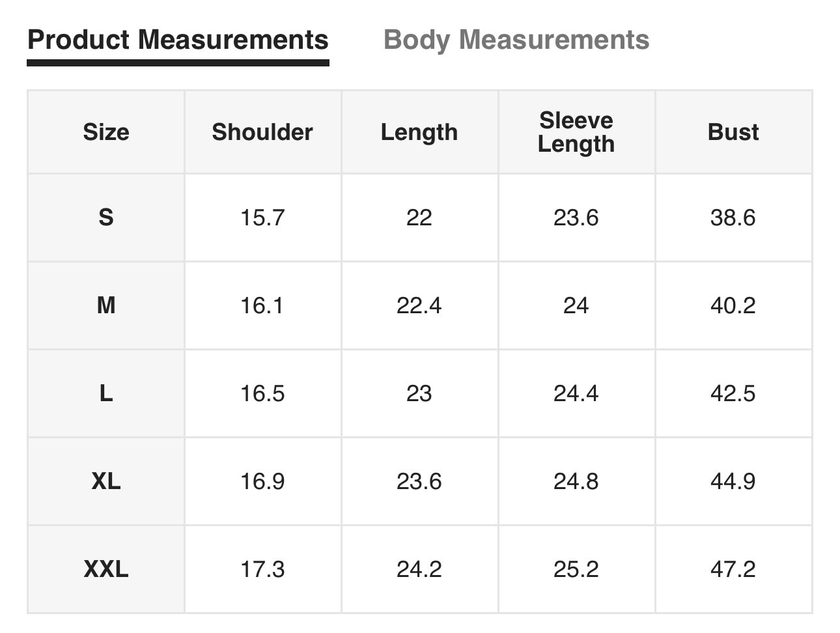This screenshot has height=633, width=840.
Task: Click the Length column header
Action: point(419,132)
